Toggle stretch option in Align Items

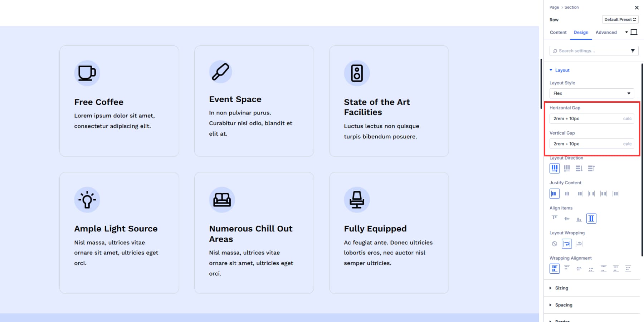(591, 219)
